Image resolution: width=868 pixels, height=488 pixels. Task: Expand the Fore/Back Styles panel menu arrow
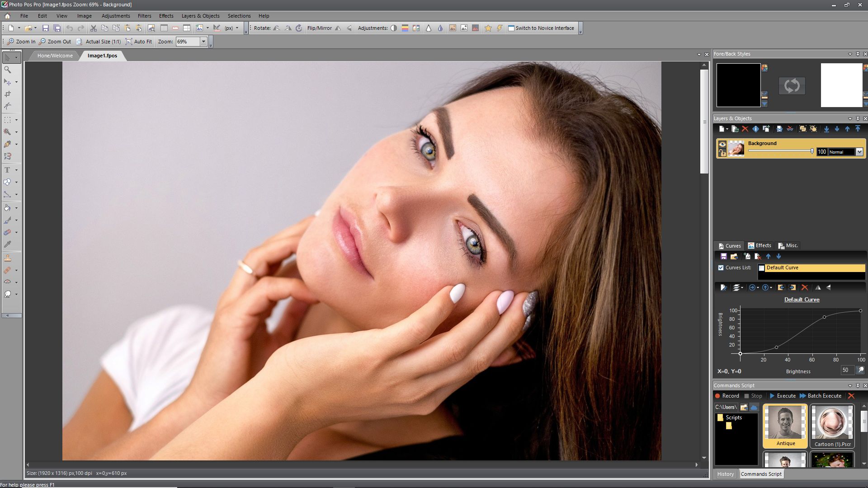(x=850, y=54)
